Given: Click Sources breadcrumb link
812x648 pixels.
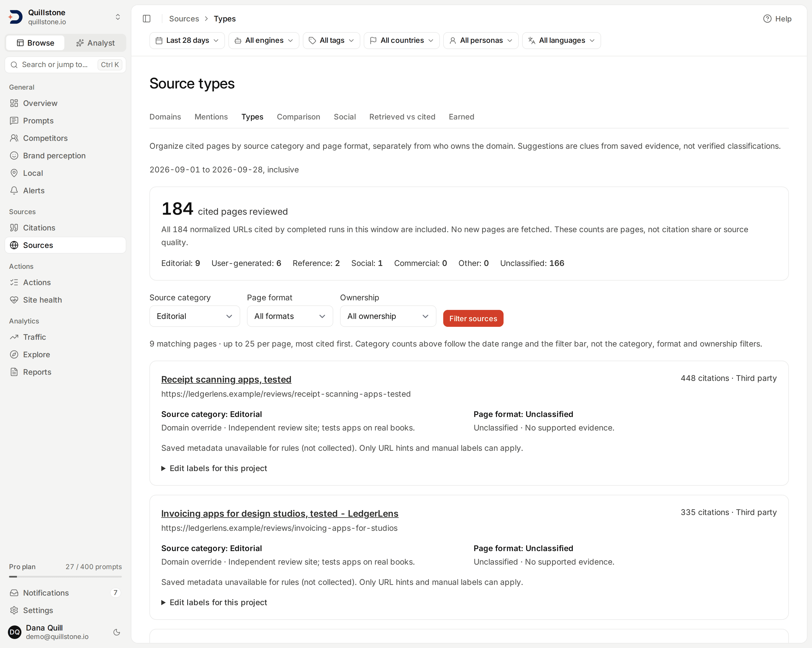Looking at the screenshot, I should [x=184, y=18].
